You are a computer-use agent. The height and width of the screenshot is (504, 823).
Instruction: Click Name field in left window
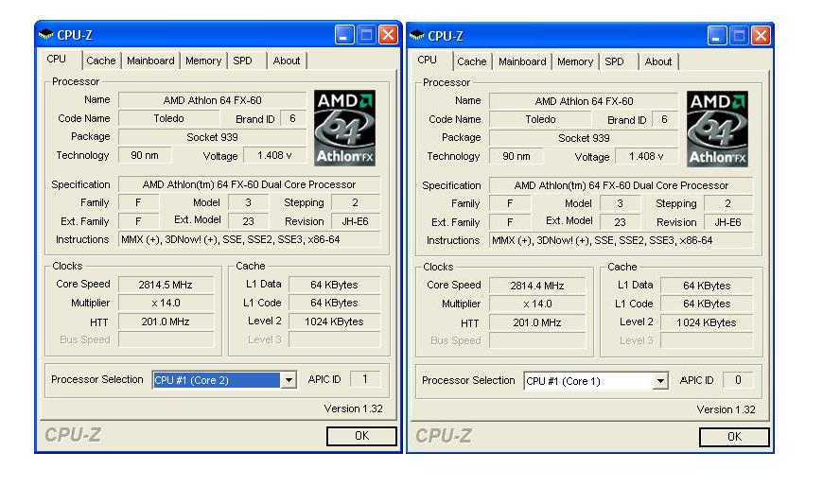pyautogui.click(x=212, y=100)
